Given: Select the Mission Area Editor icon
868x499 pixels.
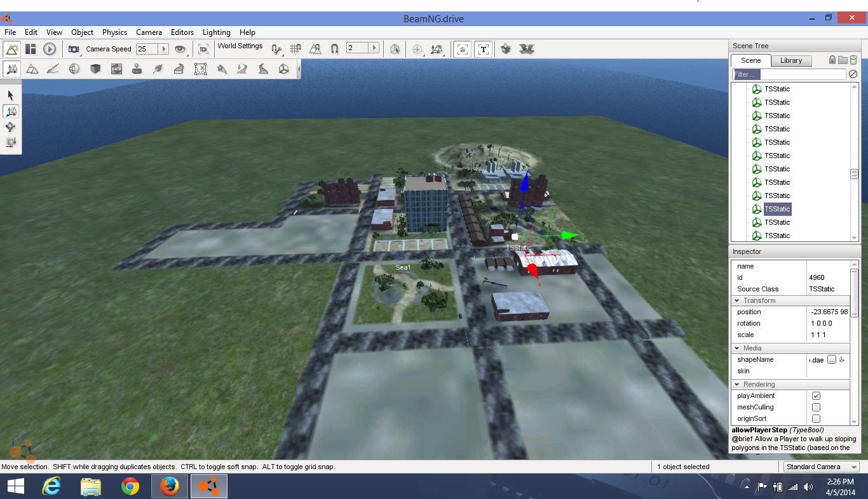Looking at the screenshot, I should pos(200,69).
